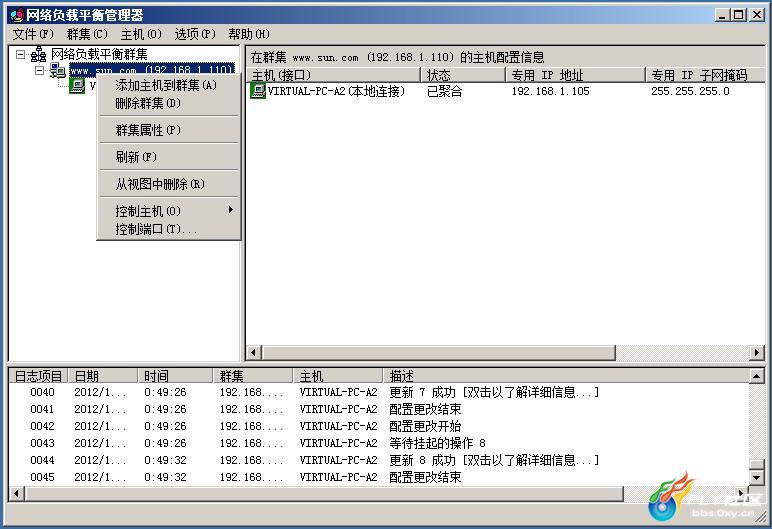Select log entry 0042
Viewport: 772px width, 529px height.
click(379, 426)
